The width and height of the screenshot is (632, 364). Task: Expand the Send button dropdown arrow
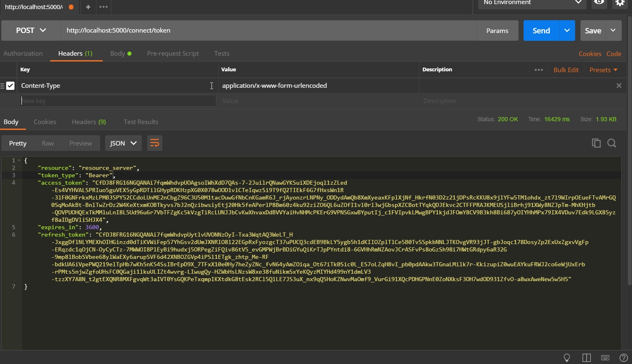567,31
